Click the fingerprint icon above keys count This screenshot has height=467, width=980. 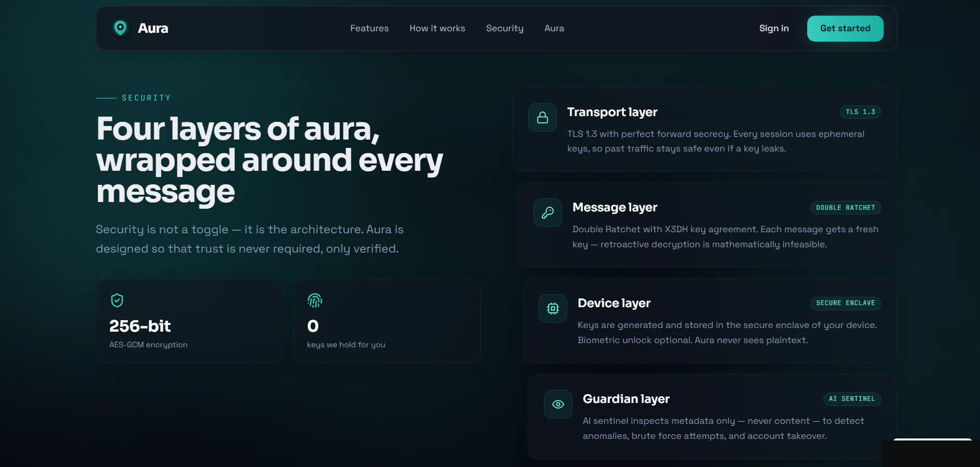click(315, 300)
